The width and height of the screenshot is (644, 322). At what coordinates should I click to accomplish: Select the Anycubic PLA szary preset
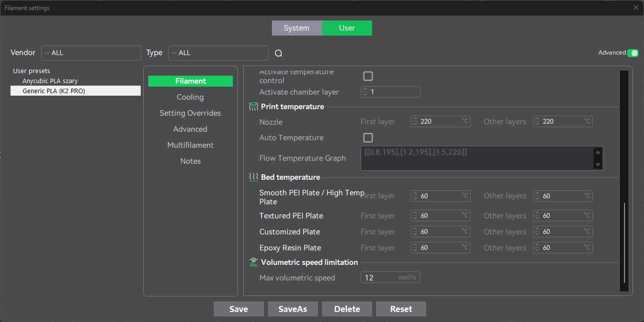pyautogui.click(x=50, y=81)
